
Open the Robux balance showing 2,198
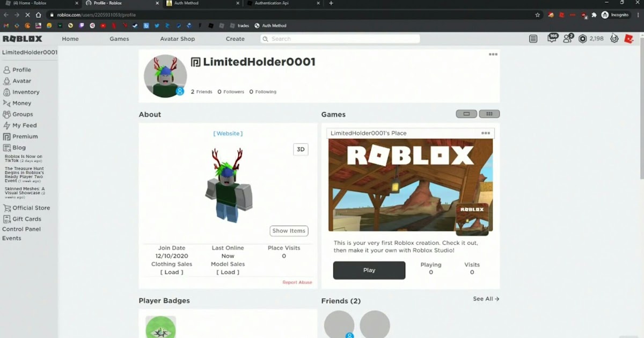coord(591,39)
